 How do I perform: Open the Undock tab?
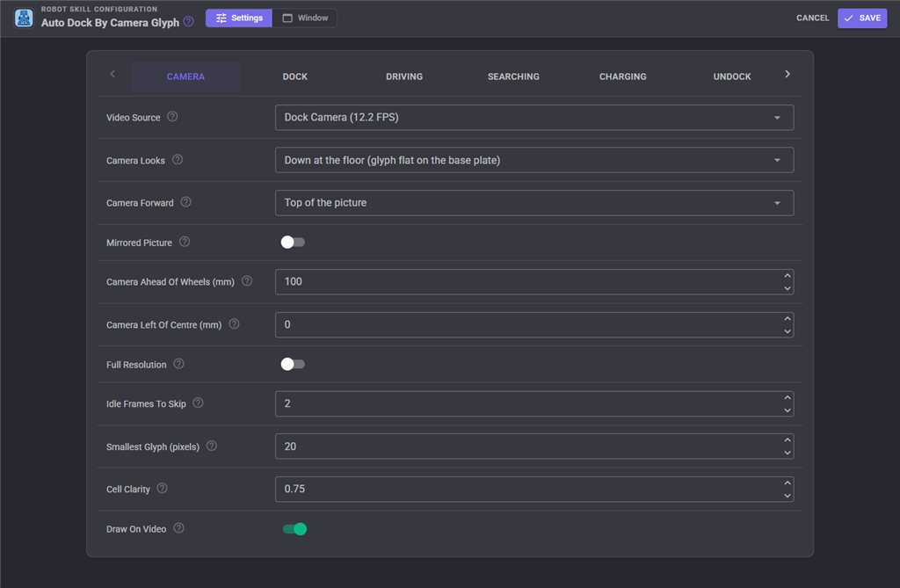click(x=732, y=77)
